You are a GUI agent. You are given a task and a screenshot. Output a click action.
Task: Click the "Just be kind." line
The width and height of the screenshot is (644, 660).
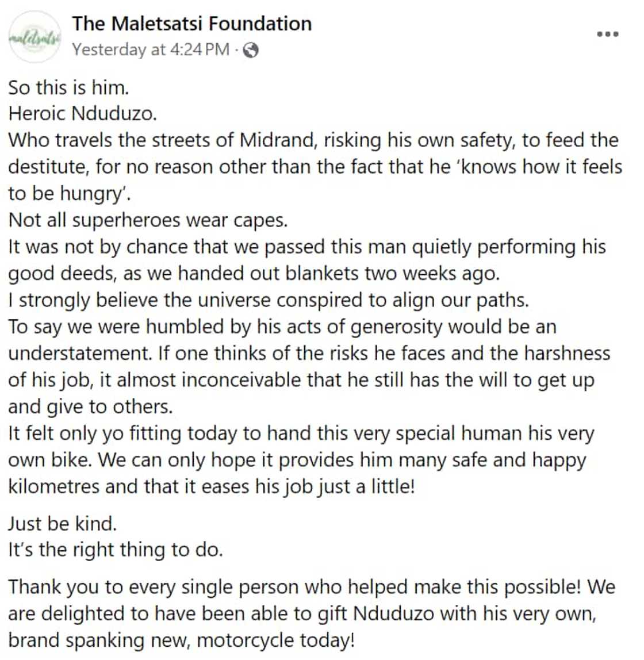coord(62,523)
